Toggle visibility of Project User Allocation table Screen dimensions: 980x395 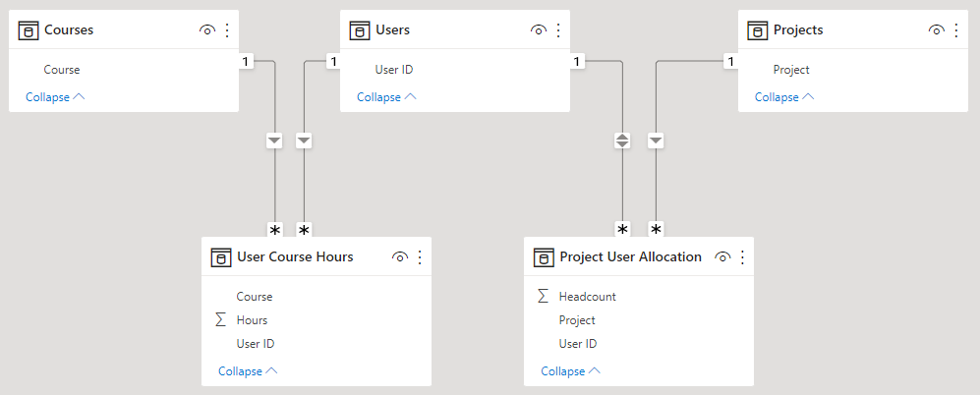tap(722, 256)
